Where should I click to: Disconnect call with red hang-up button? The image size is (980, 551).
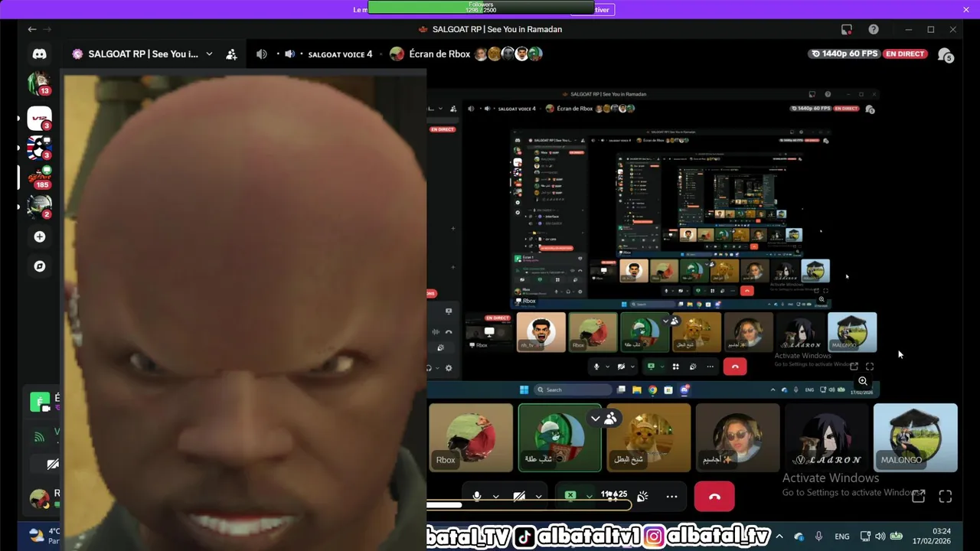click(x=714, y=497)
